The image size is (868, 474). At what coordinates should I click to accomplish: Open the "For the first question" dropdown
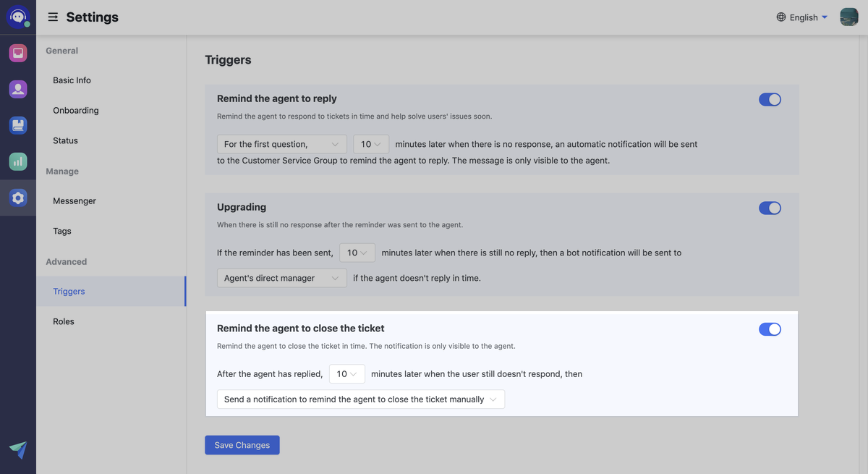pos(281,145)
